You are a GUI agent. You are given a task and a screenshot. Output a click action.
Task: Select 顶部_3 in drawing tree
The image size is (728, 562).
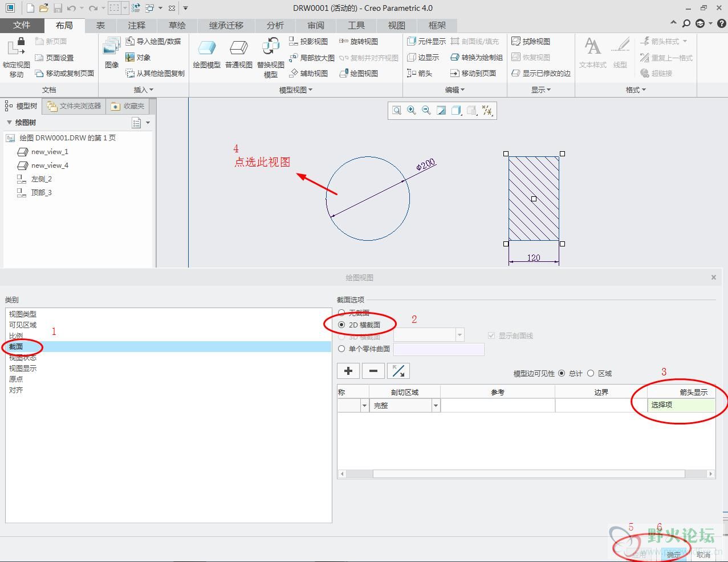41,193
